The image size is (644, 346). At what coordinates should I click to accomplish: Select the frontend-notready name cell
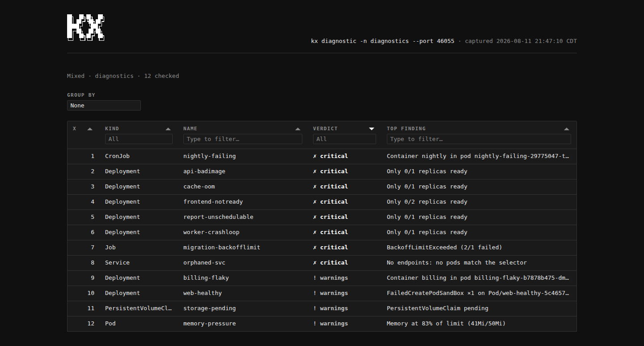(213, 202)
